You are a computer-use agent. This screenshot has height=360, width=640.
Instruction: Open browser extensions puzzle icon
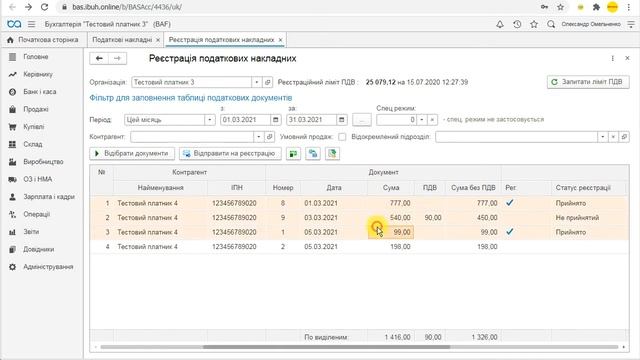pyautogui.click(x=596, y=7)
